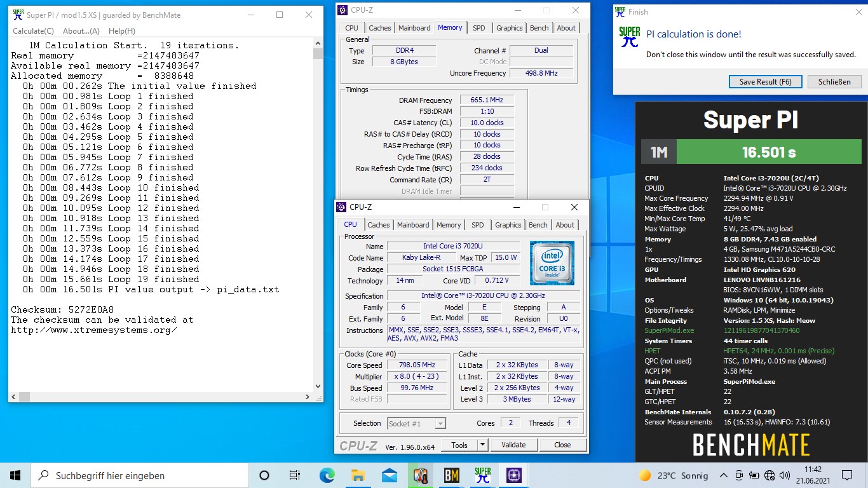Click the Max TDP 15.0 W value
This screenshot has width=868, height=488.
[506, 257]
